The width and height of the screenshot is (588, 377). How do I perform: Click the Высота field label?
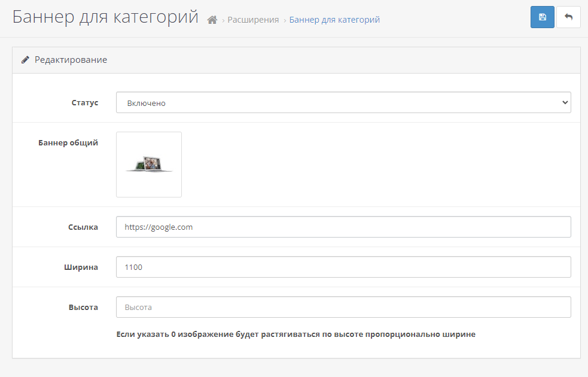tap(83, 307)
